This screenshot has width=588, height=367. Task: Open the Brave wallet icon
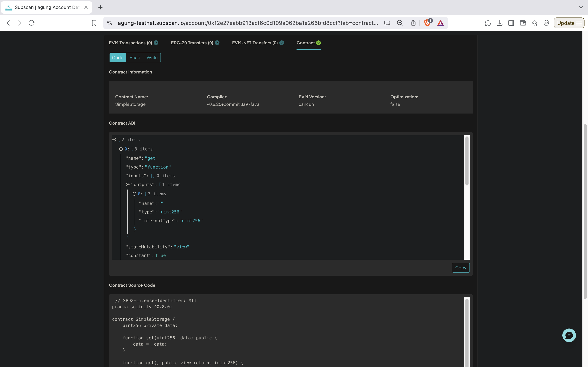click(x=523, y=23)
